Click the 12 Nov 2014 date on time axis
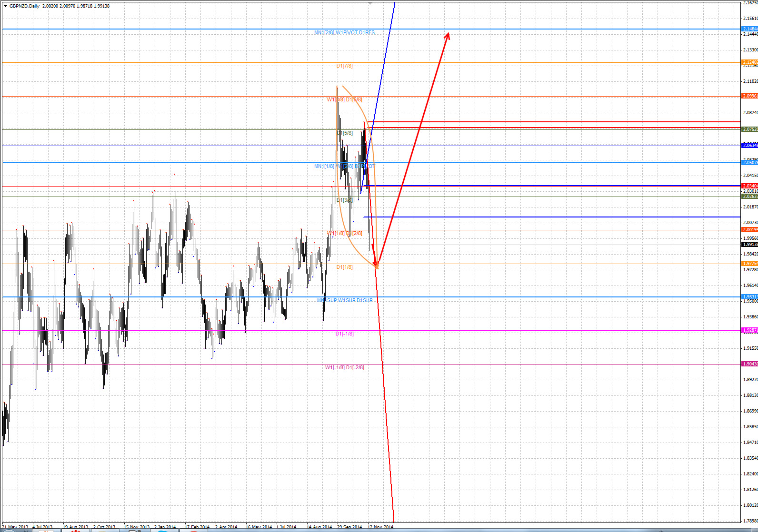 click(380, 527)
